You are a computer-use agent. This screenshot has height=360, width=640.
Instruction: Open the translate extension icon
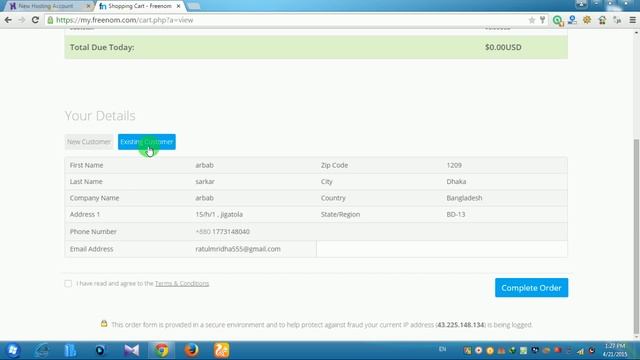(x=617, y=20)
